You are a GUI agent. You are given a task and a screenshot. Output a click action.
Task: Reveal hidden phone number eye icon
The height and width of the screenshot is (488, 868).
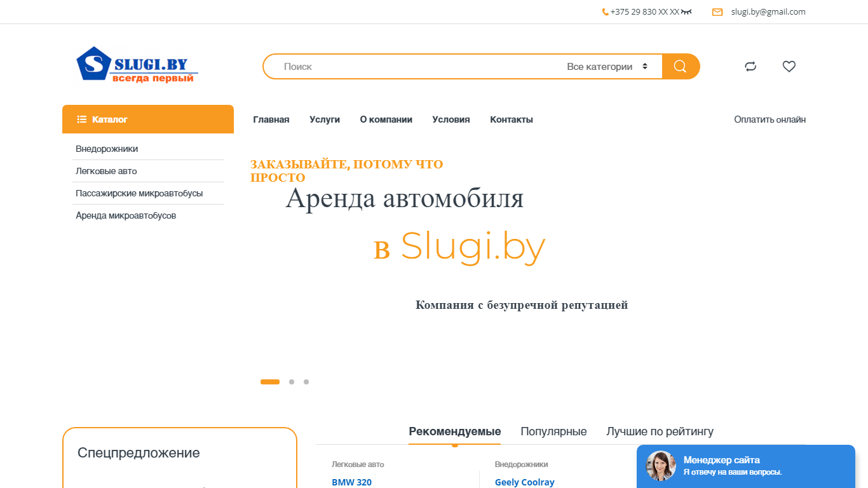[x=686, y=12]
